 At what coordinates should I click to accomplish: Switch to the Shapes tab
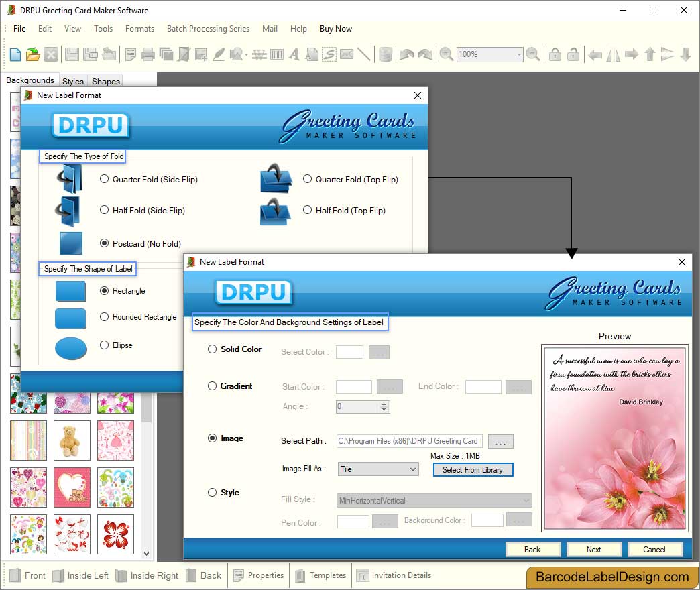106,81
